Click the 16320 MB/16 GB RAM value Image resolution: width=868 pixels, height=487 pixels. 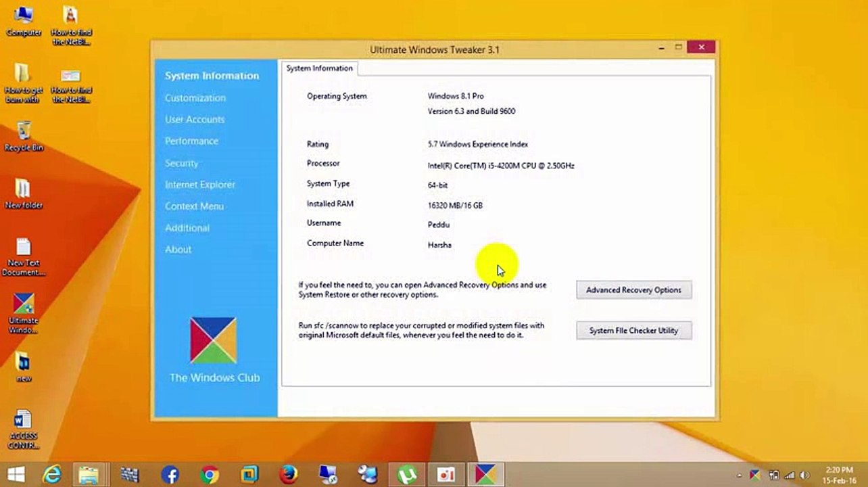[x=455, y=206]
